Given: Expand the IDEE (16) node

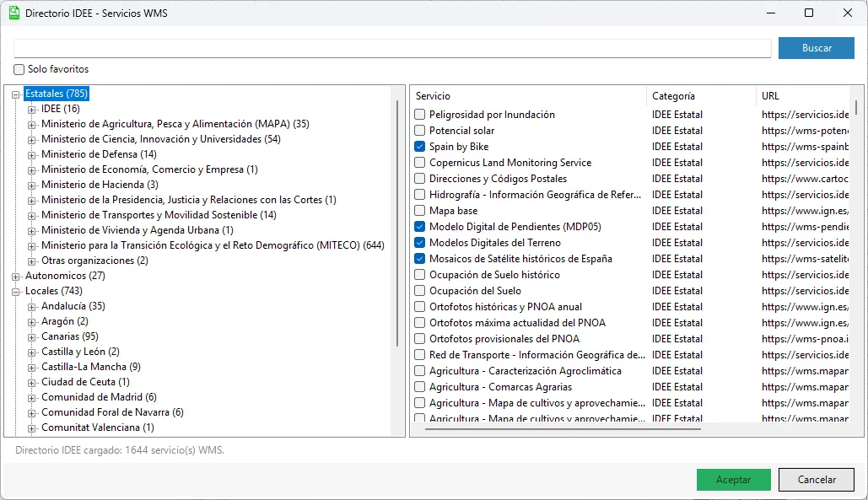Looking at the screenshot, I should pos(31,110).
